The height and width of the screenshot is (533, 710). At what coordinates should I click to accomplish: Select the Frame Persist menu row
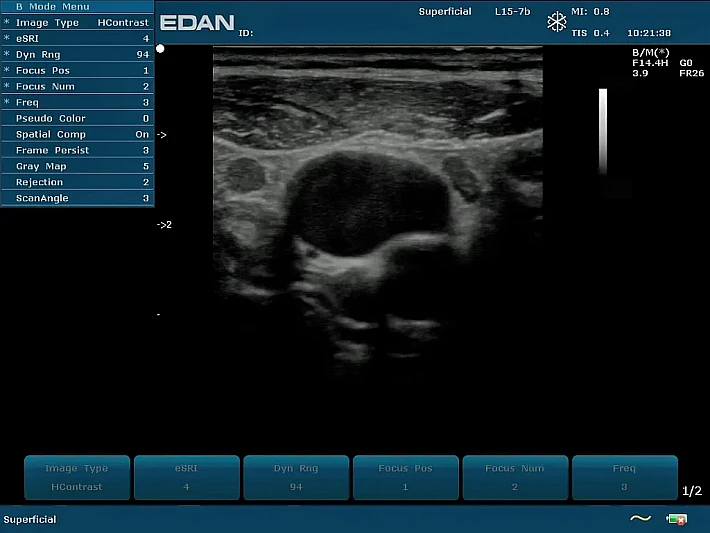78,150
